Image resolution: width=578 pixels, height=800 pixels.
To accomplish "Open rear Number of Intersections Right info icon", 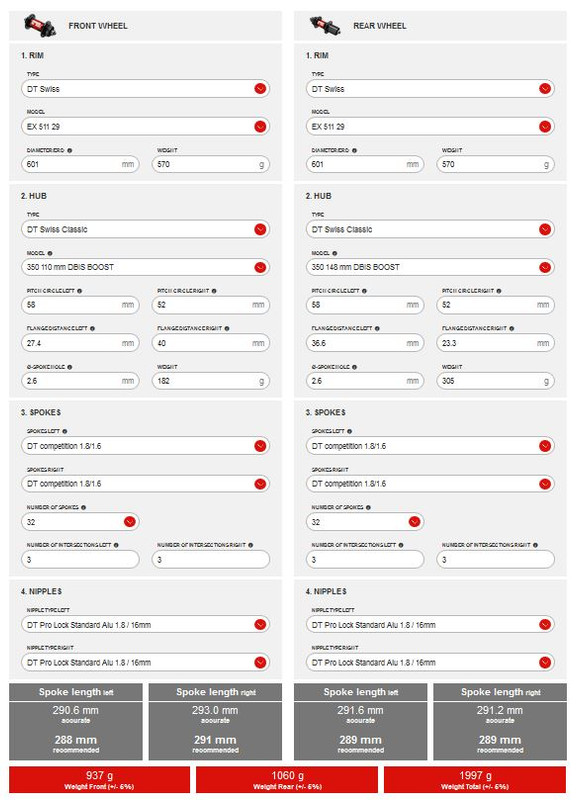I will 535,545.
